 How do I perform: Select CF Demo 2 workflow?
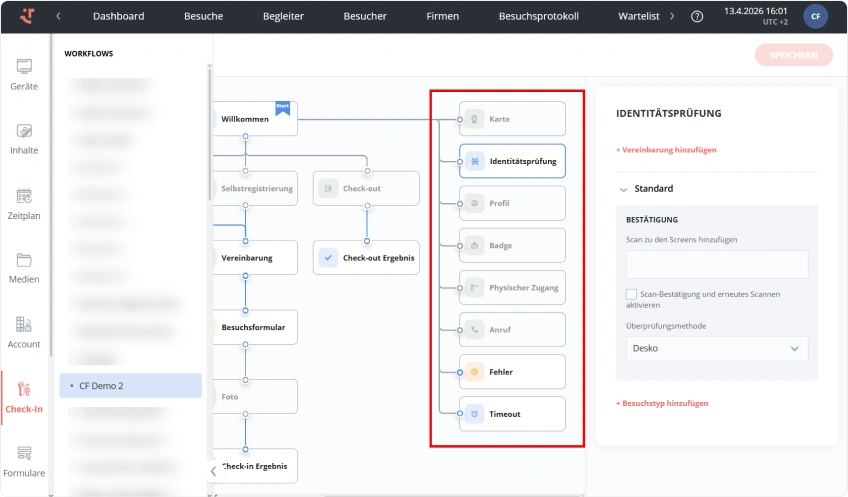coord(130,386)
